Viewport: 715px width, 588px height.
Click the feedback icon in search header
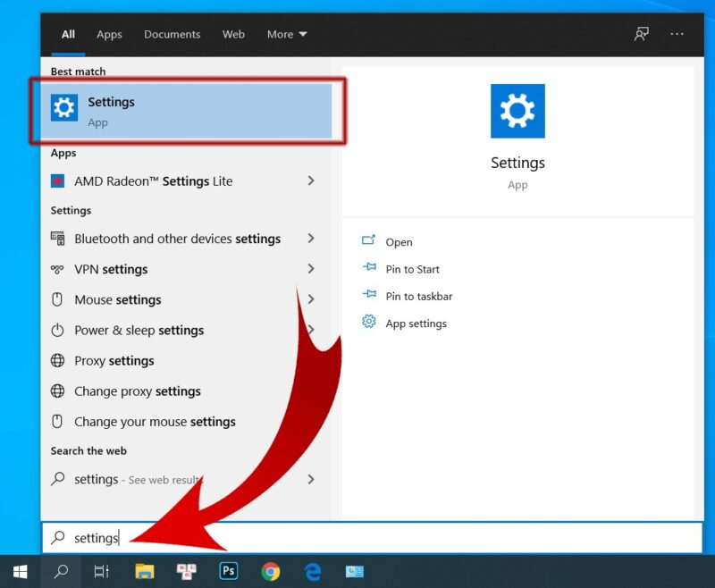641,34
